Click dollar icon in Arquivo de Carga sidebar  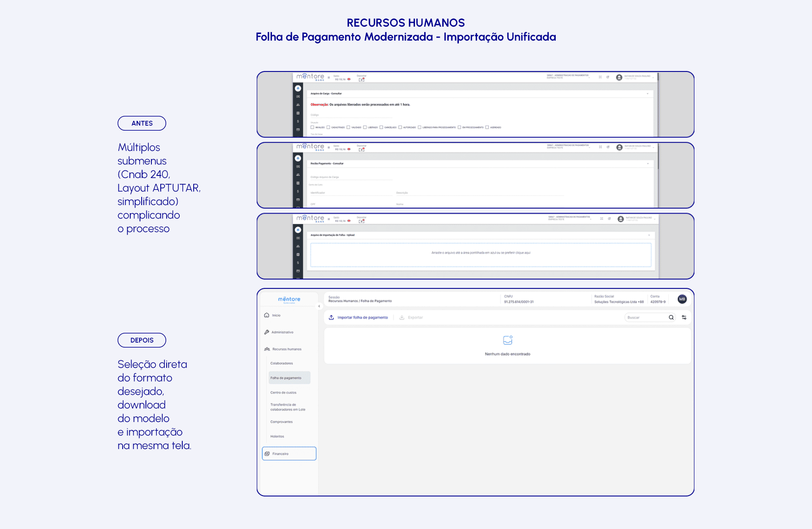pos(298,121)
